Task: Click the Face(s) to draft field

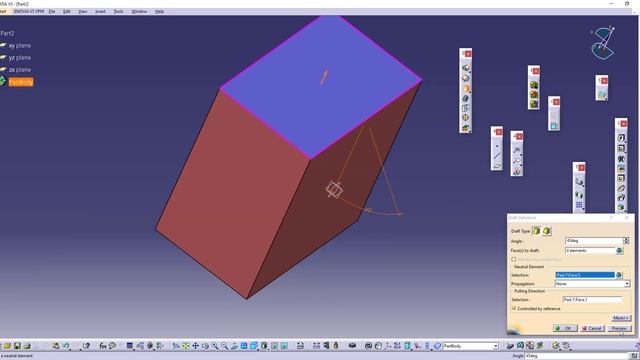Action: point(590,251)
